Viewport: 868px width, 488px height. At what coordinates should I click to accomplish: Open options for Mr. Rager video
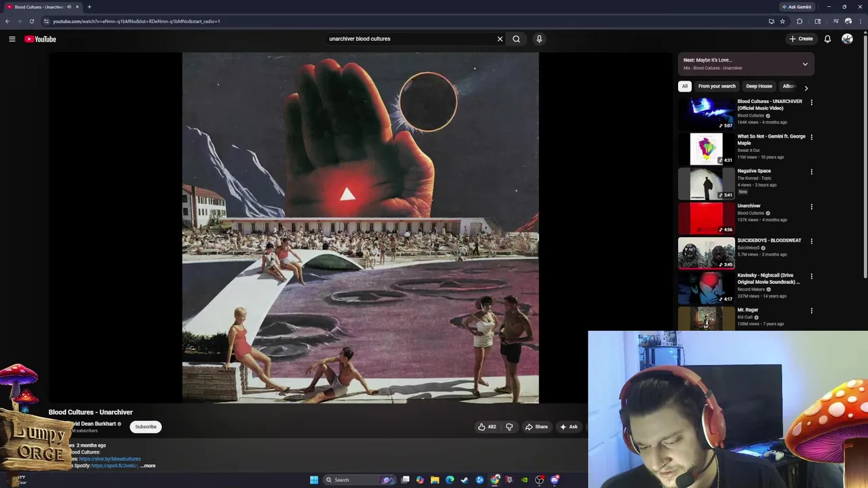click(x=811, y=310)
